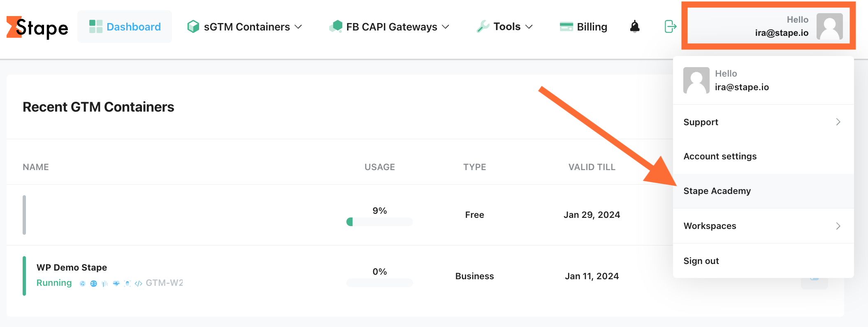Click the 9% usage progress bar
The image size is (868, 327).
pos(379,222)
